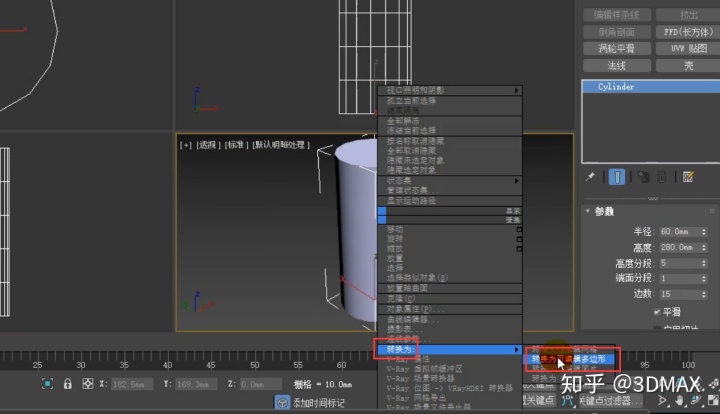Open the configure modifier sets icon

click(x=688, y=177)
